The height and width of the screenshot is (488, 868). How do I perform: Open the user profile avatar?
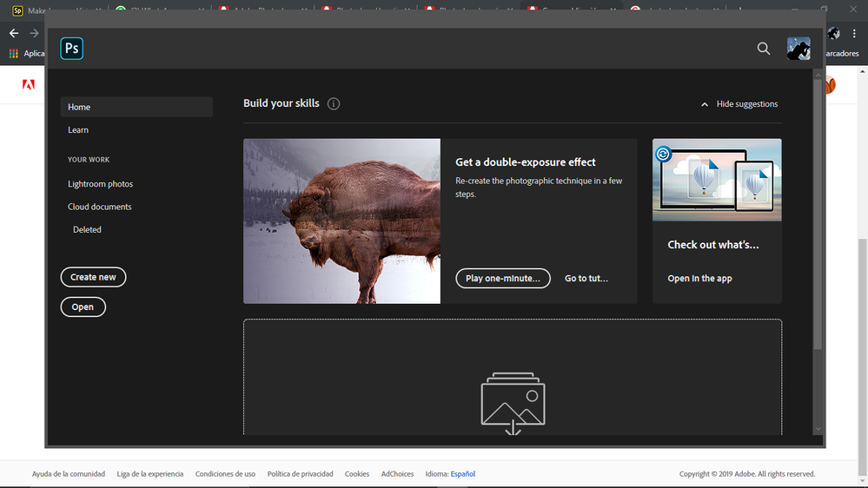click(x=798, y=49)
